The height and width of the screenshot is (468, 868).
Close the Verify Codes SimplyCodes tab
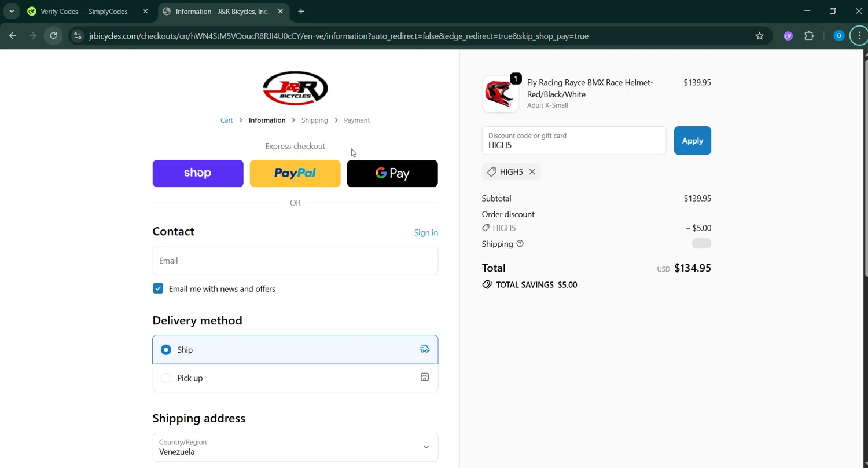[x=145, y=12]
